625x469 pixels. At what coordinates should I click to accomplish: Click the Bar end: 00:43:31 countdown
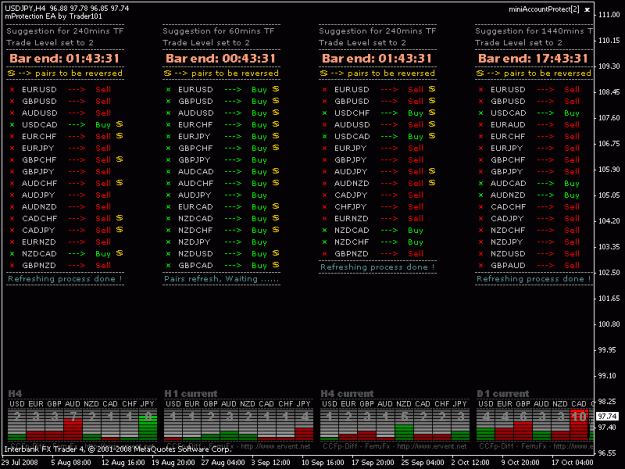coord(220,59)
